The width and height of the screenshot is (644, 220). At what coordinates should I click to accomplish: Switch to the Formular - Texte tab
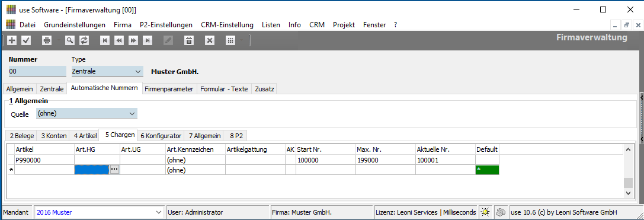pos(224,89)
